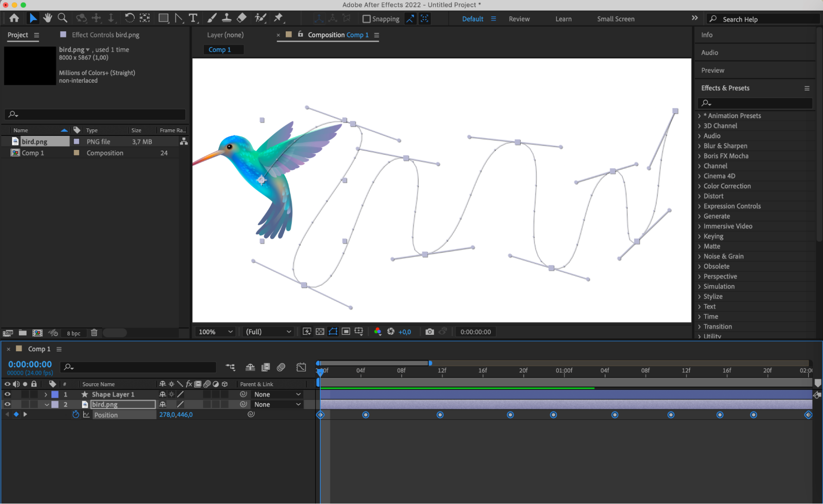Image resolution: width=823 pixels, height=504 pixels.
Task: Activate the Puppet Pin tool
Action: click(x=279, y=18)
